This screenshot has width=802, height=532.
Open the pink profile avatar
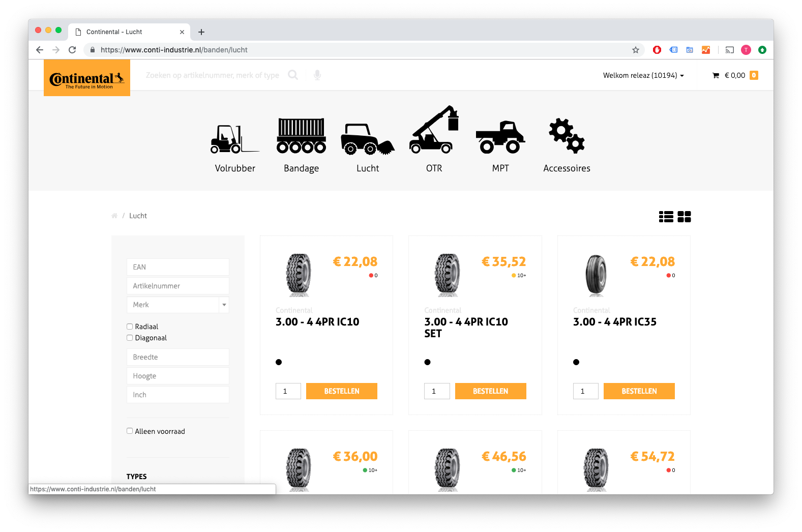coord(746,50)
